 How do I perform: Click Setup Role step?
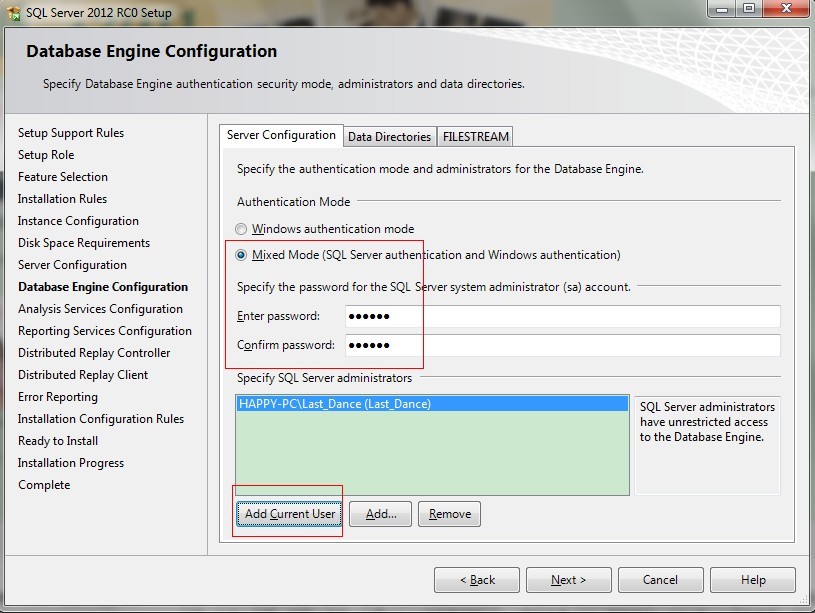point(46,155)
